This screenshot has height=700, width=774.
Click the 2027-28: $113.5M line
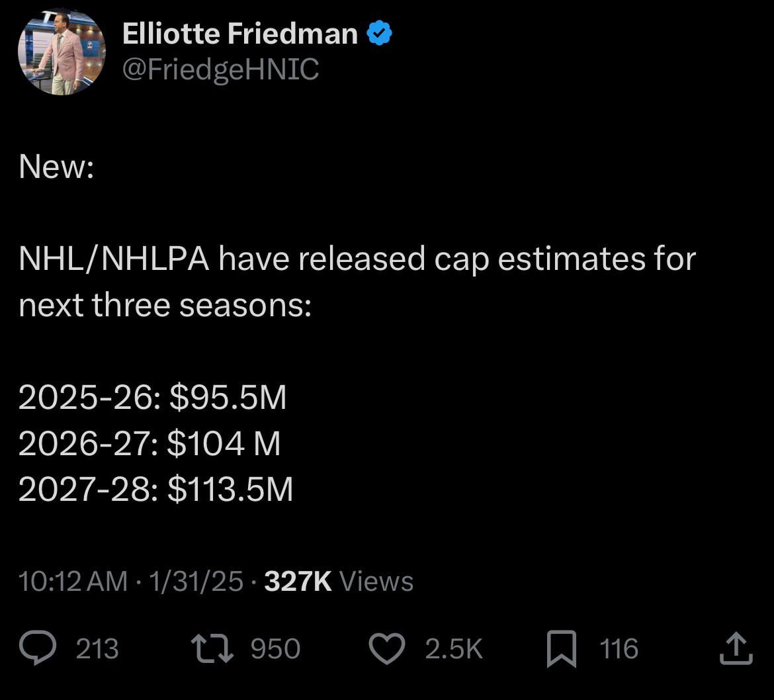(x=155, y=490)
